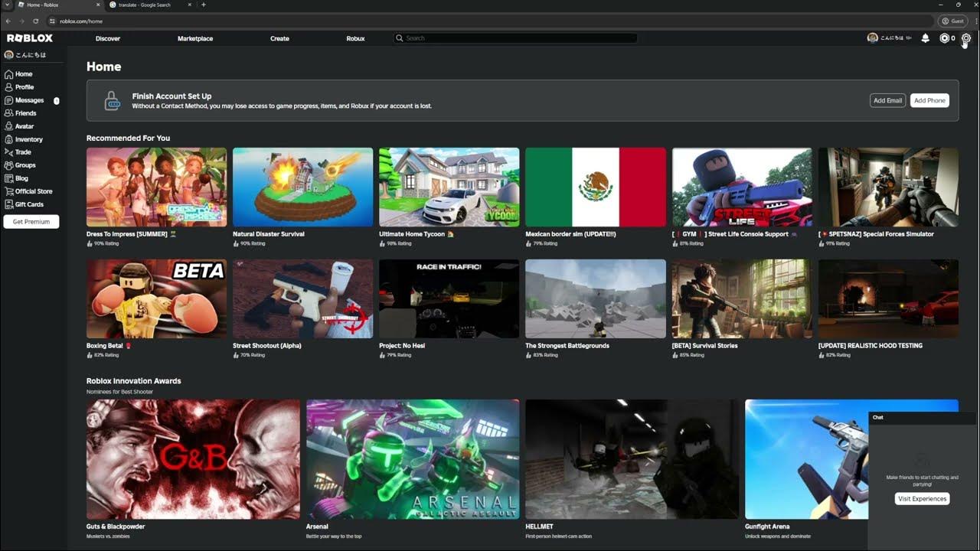Screen dimensions: 980x551
Task: Open the Guts & Blackpowder banner
Action: tap(193, 459)
